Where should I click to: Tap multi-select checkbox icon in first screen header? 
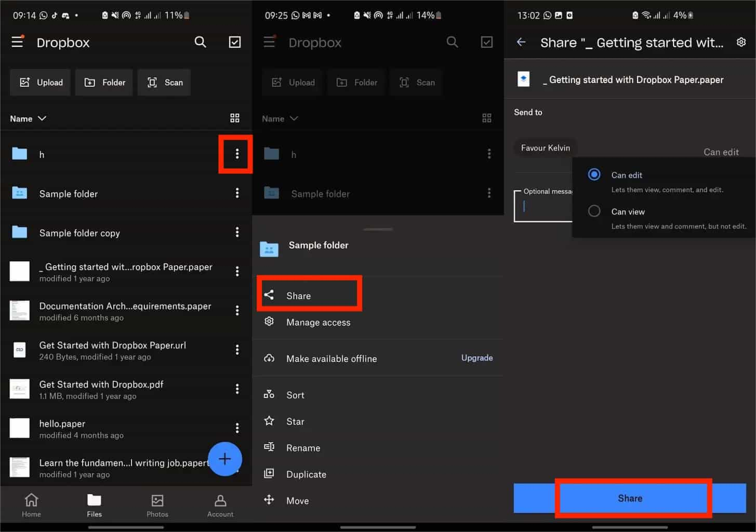[235, 42]
